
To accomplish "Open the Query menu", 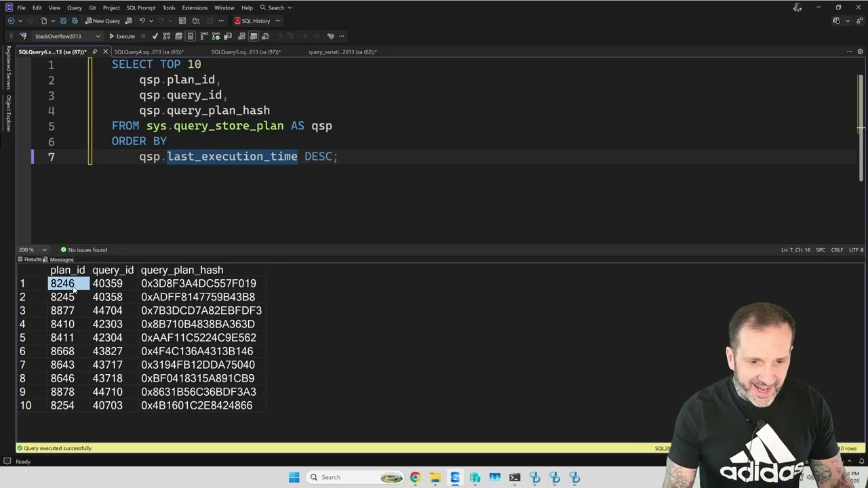I will (75, 7).
